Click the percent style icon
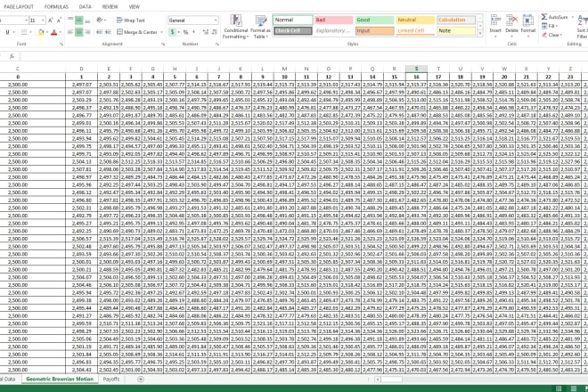The image size is (588, 392). pos(185,31)
